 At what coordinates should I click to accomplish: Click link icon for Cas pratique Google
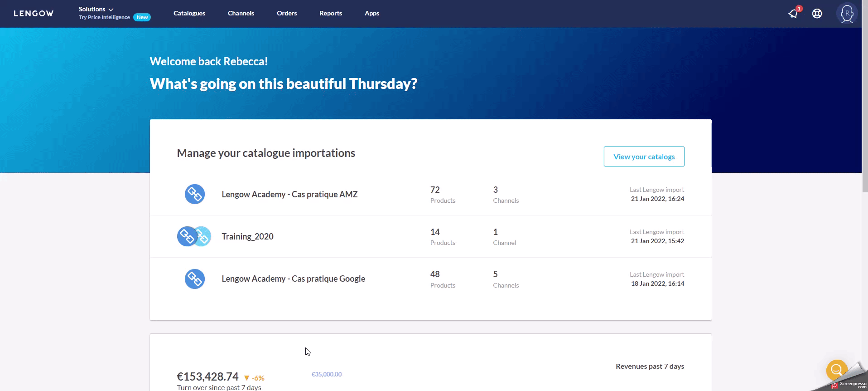point(195,279)
